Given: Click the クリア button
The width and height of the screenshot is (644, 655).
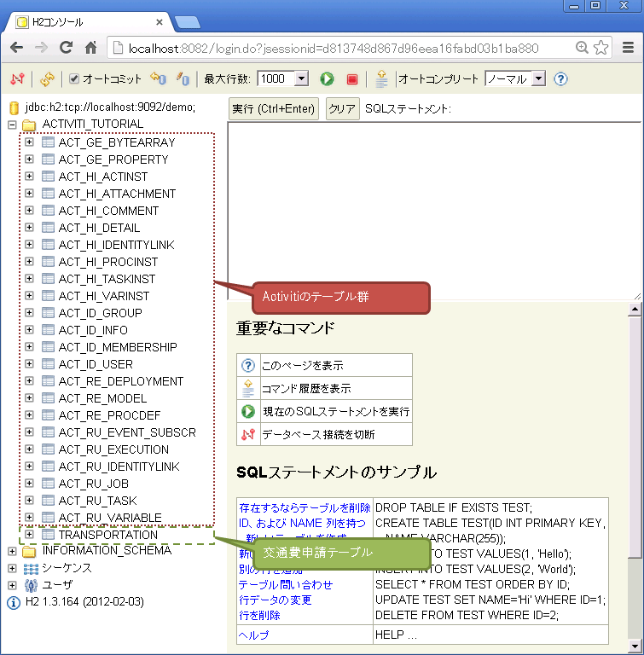Looking at the screenshot, I should (342, 109).
